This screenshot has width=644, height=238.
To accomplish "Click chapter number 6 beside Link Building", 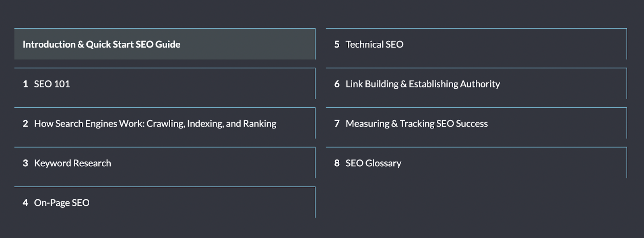I will tap(337, 84).
